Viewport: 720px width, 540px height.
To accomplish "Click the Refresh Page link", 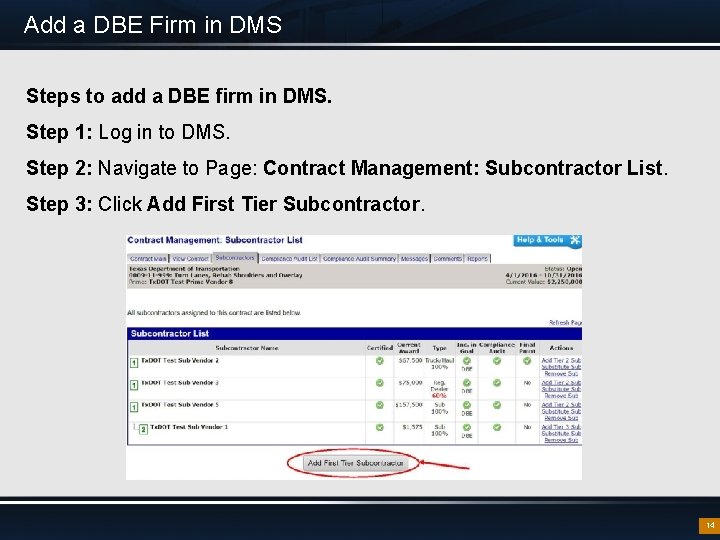I will tap(566, 322).
